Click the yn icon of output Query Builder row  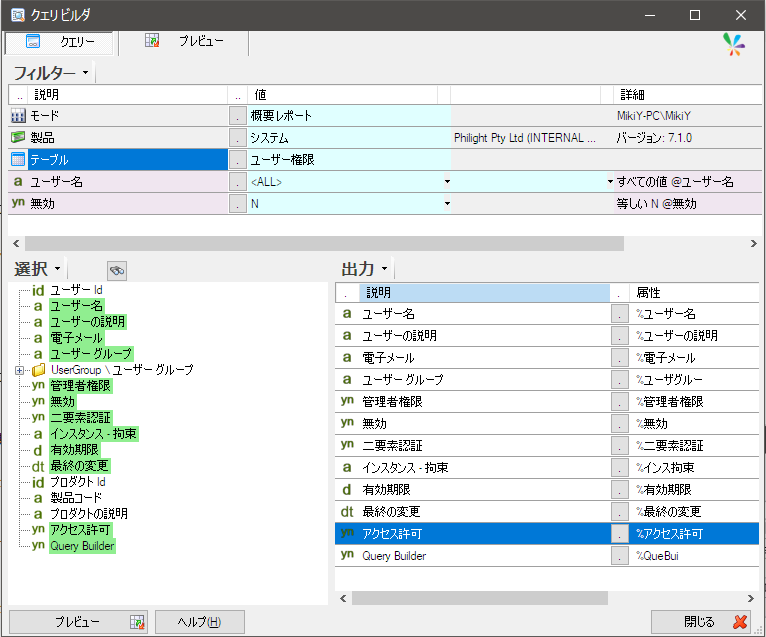(x=347, y=554)
